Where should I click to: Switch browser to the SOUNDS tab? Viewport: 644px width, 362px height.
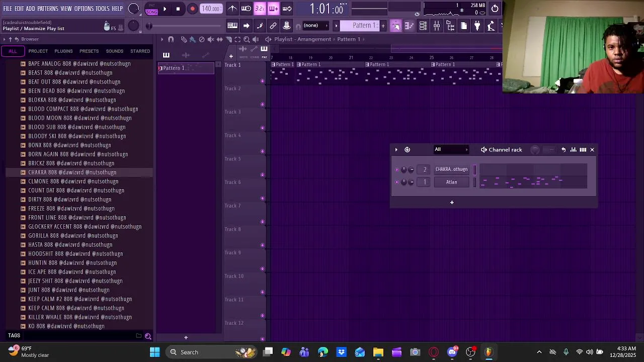coord(114,51)
